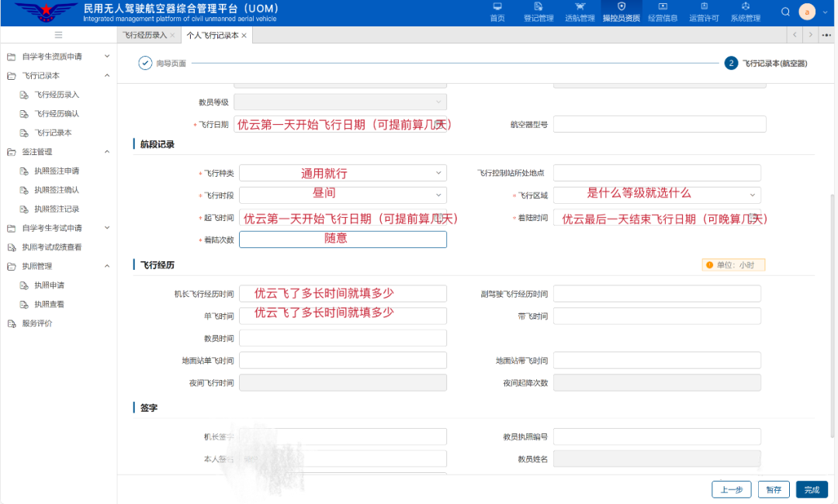838x504 pixels.
Task: Click the orange user avatar
Action: pyautogui.click(x=807, y=12)
